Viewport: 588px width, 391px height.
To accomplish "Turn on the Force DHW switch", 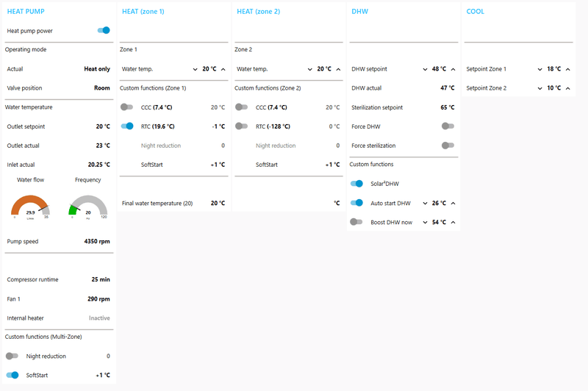I will pos(448,126).
